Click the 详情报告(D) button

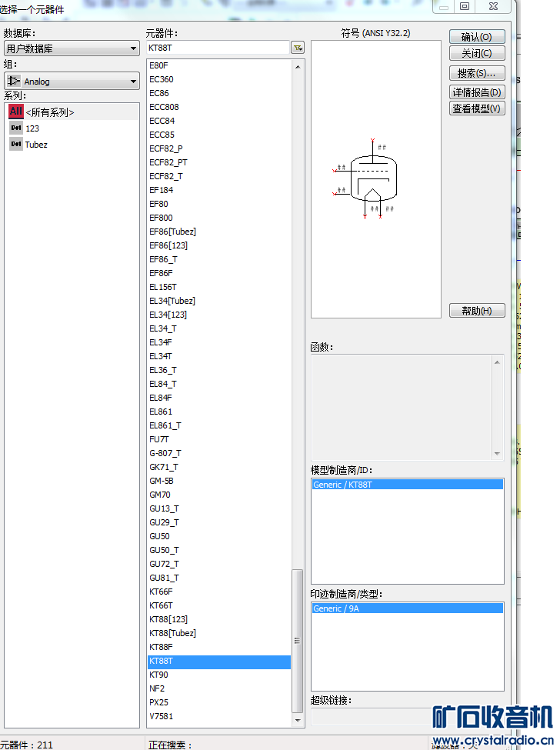pos(476,92)
